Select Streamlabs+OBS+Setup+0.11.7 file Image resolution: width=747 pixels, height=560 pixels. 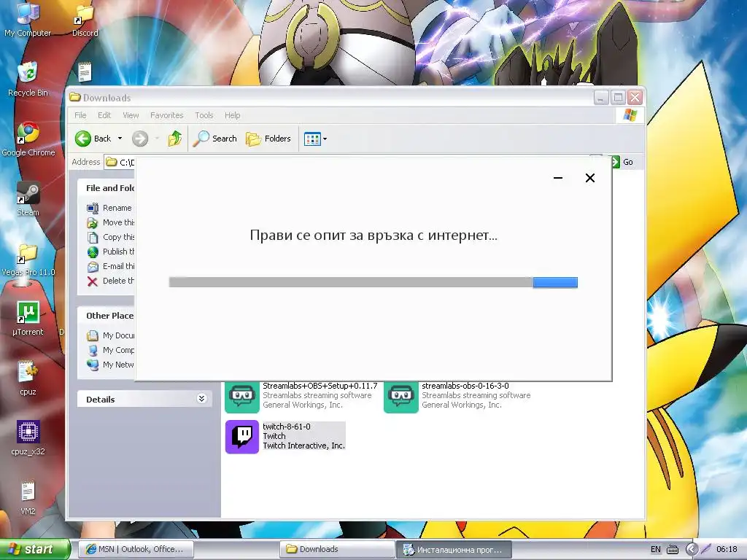(x=301, y=396)
